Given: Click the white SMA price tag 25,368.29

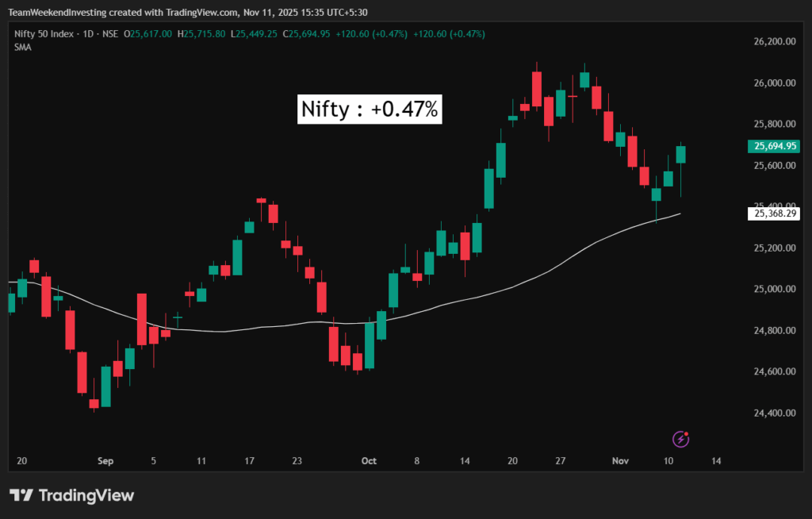Looking at the screenshot, I should point(775,213).
